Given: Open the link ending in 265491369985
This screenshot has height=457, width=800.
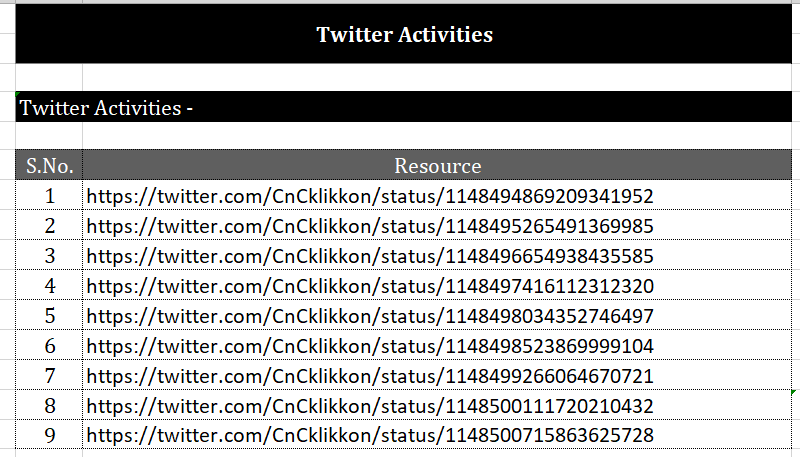Looking at the screenshot, I should (370, 226).
